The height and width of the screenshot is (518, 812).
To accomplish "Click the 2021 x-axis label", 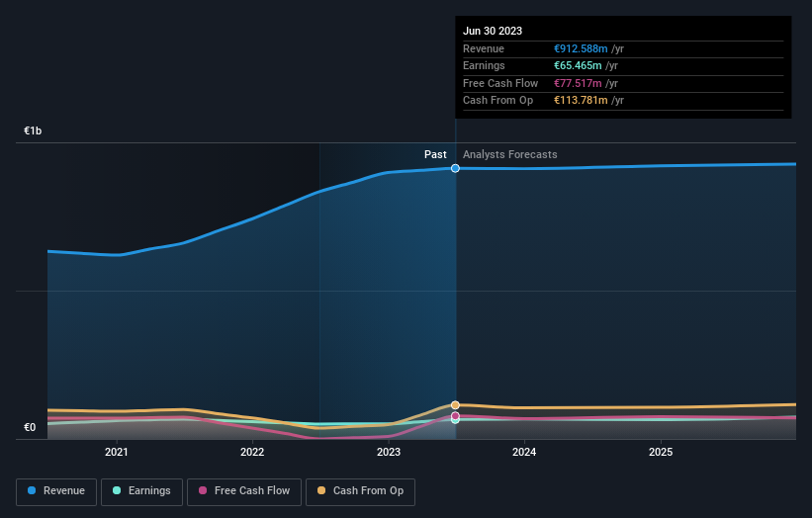I will [117, 453].
